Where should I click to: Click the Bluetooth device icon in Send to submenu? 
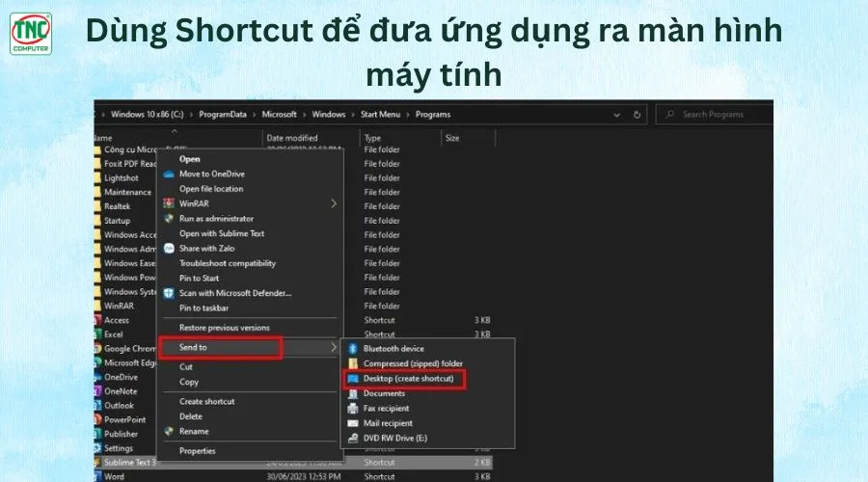pyautogui.click(x=353, y=349)
